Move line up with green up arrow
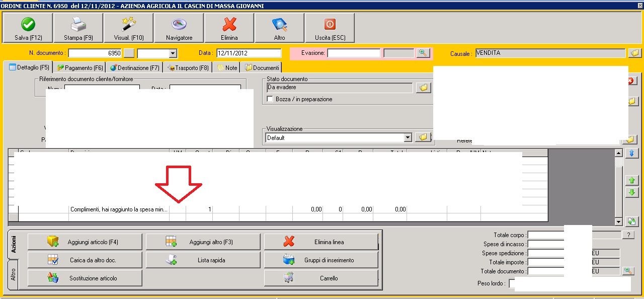This screenshot has height=299, width=644. click(x=632, y=180)
